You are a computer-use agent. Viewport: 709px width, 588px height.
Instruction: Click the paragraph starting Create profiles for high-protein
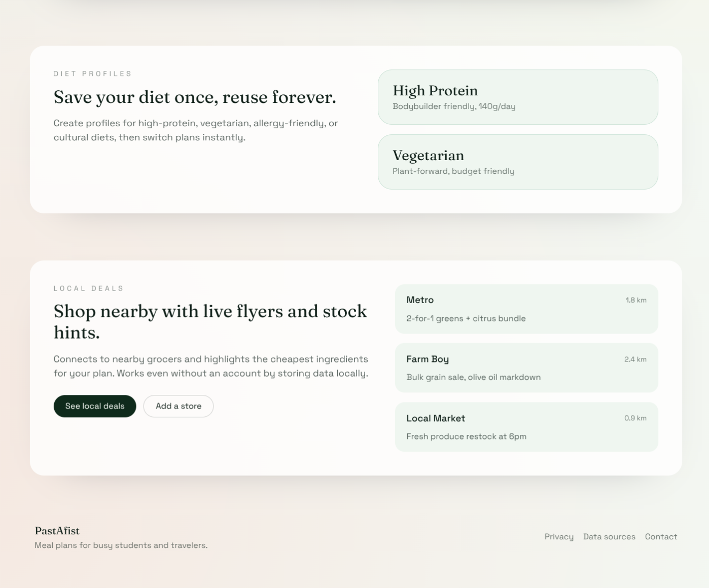(196, 130)
